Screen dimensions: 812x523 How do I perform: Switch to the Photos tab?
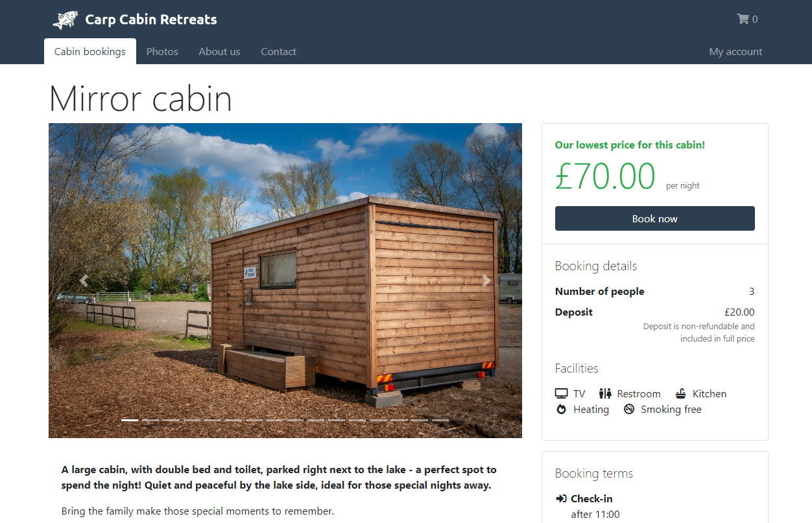coord(162,51)
